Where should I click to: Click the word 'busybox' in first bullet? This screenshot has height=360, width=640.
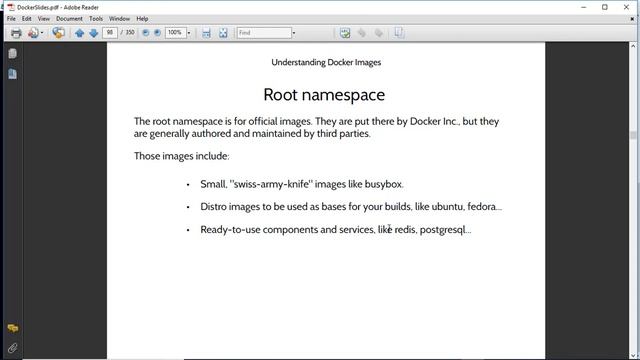tap(383, 184)
